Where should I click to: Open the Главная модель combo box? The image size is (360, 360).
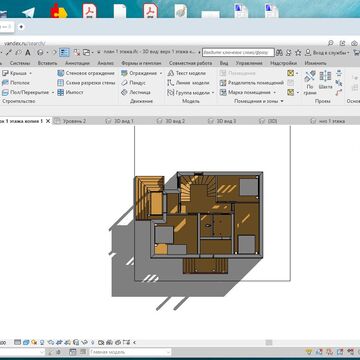(x=130, y=352)
